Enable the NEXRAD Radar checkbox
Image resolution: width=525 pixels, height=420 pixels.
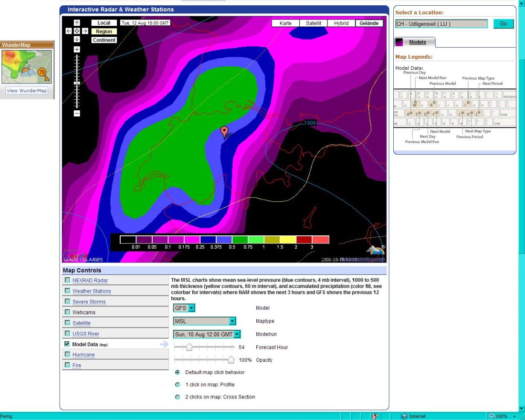(67, 280)
